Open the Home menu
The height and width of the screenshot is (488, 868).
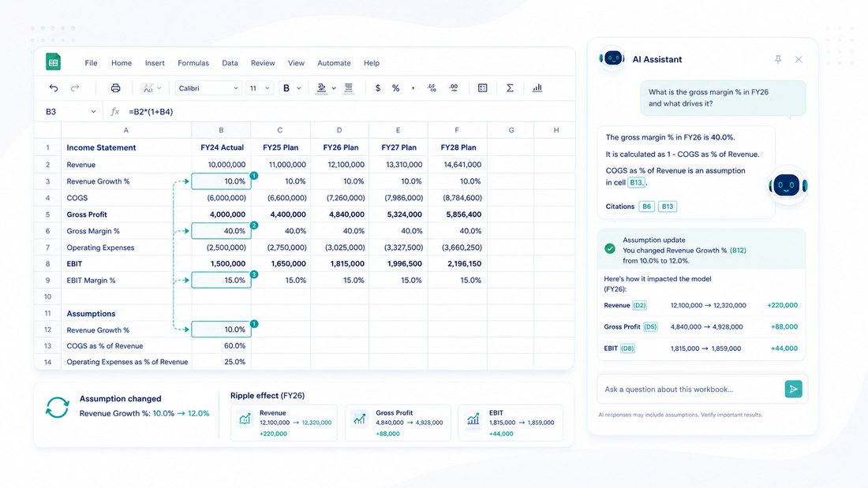122,63
